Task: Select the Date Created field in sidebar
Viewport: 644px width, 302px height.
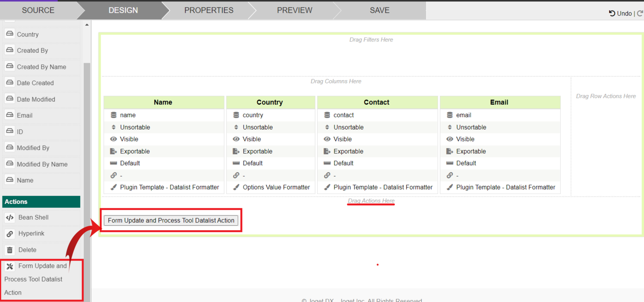Action: tap(35, 83)
